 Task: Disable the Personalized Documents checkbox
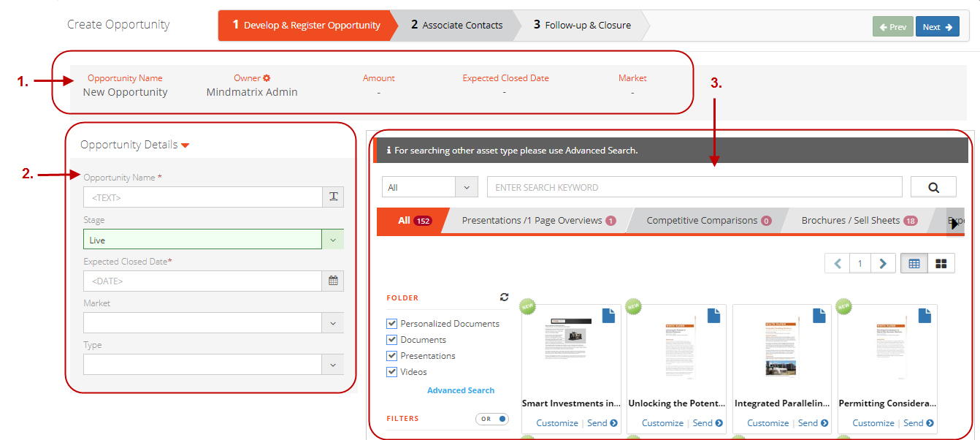[391, 323]
